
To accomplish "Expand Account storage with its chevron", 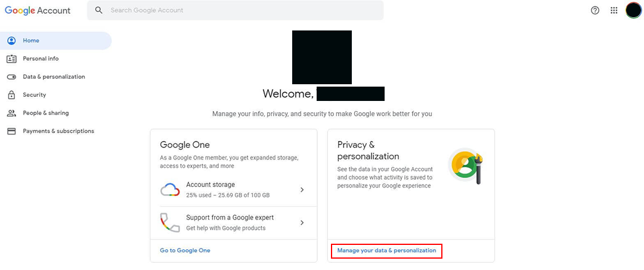I will [x=302, y=190].
